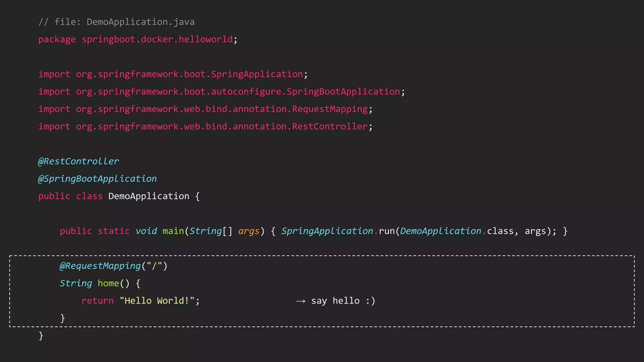Image resolution: width=644 pixels, height=362 pixels.
Task: Click the "@SpringBootApplication" annotation
Action: [x=97, y=179]
